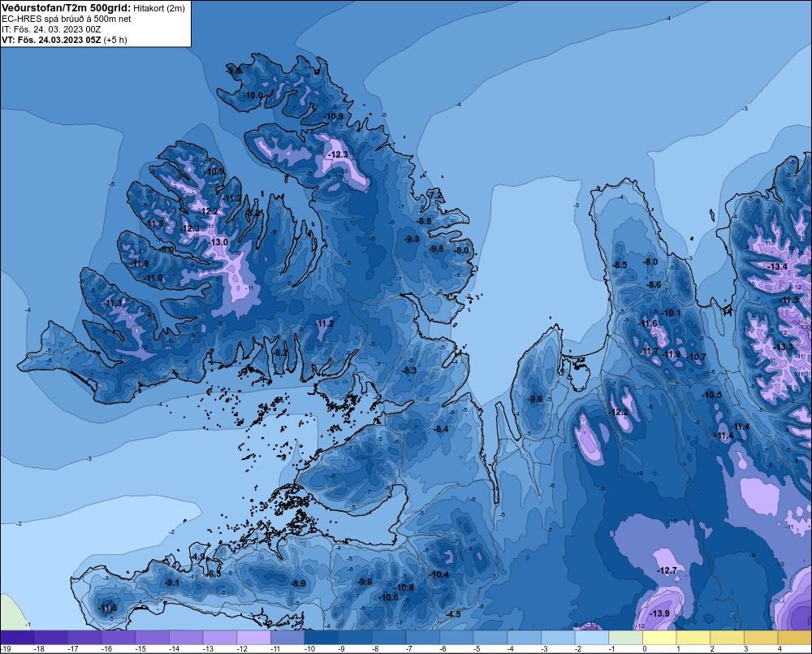The image size is (812, 654).
Task: Click the '-19' legend scale label
Action: pyautogui.click(x=6, y=649)
